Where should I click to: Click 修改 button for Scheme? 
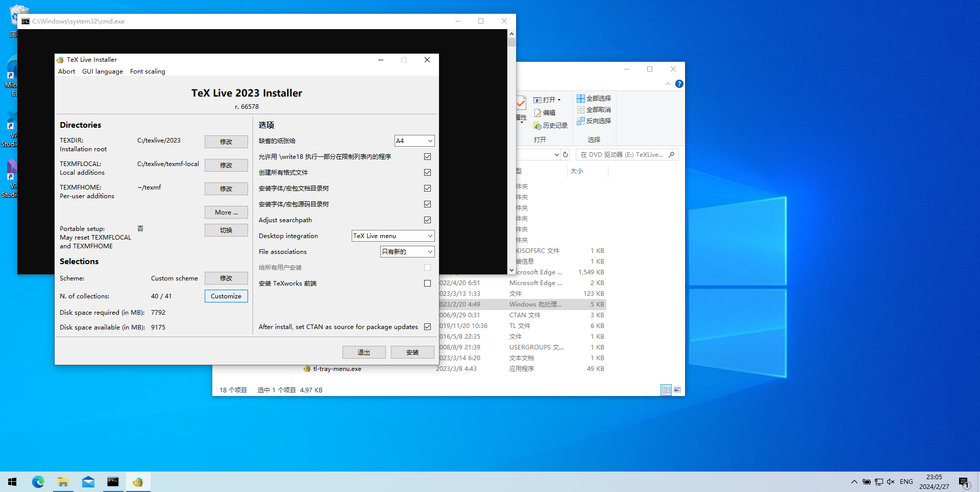[x=226, y=278]
